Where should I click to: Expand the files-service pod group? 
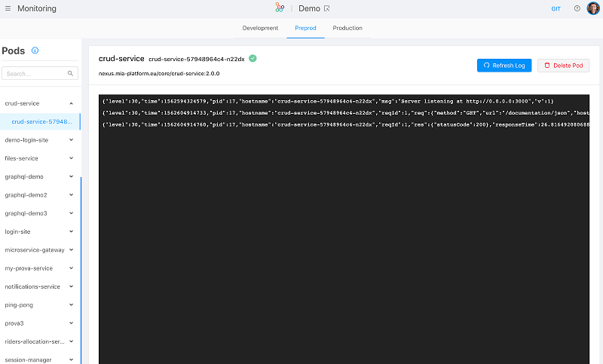(x=71, y=158)
